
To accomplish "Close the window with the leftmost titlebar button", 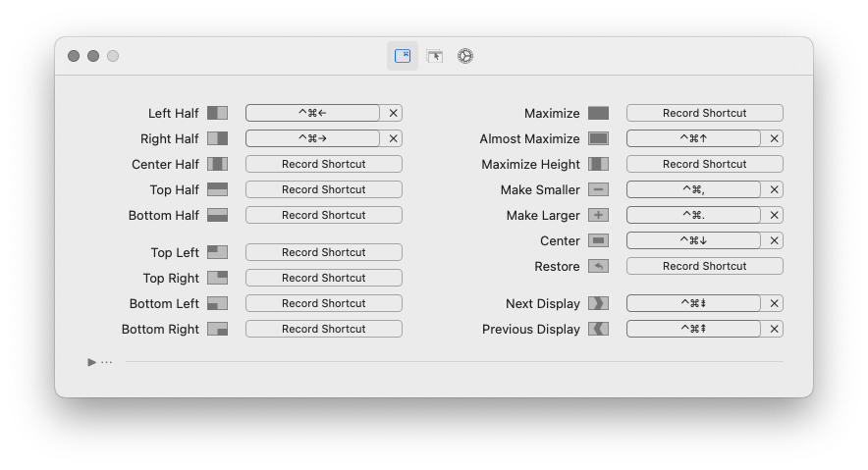I will coord(74,56).
